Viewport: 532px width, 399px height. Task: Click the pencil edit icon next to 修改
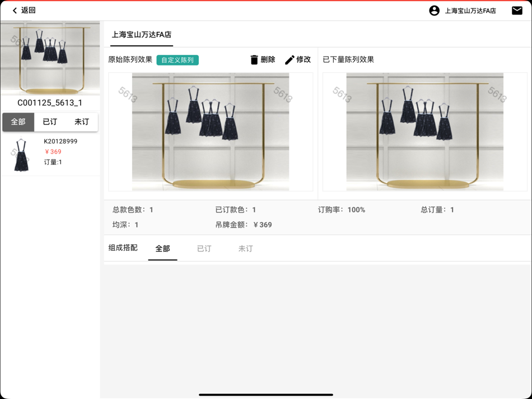pos(289,59)
